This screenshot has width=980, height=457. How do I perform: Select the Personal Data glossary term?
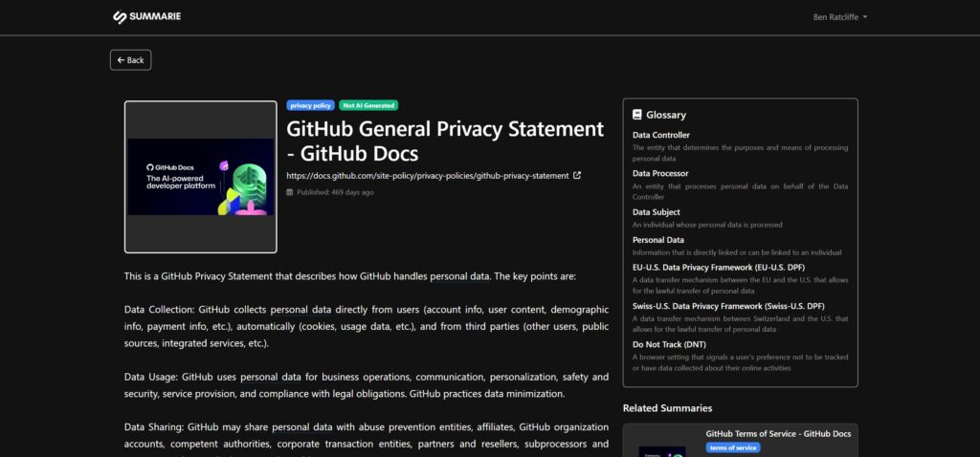pyautogui.click(x=658, y=240)
